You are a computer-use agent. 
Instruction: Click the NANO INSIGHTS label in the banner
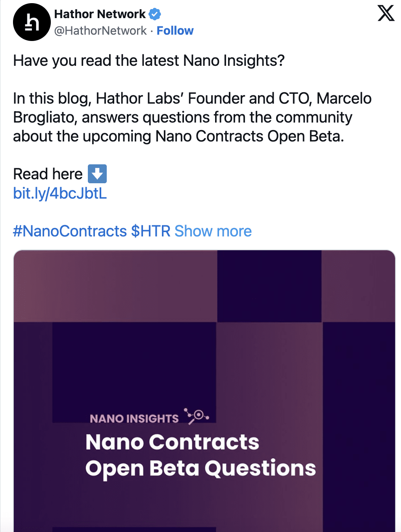point(134,419)
